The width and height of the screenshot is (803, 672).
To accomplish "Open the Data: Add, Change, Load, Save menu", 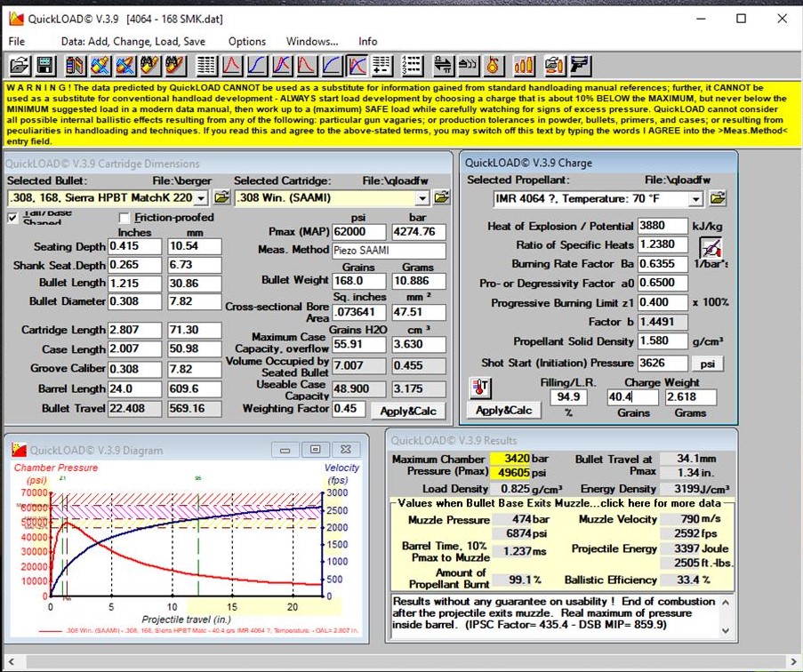I will (x=133, y=42).
